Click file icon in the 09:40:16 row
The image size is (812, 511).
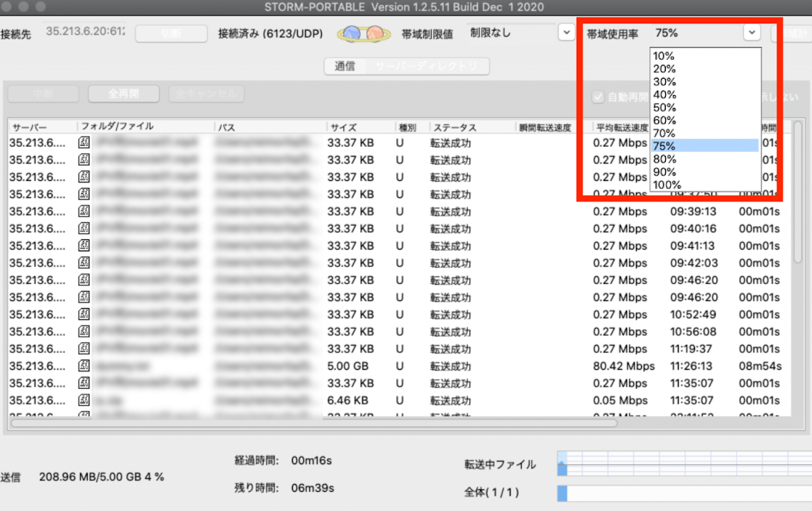tap(84, 228)
